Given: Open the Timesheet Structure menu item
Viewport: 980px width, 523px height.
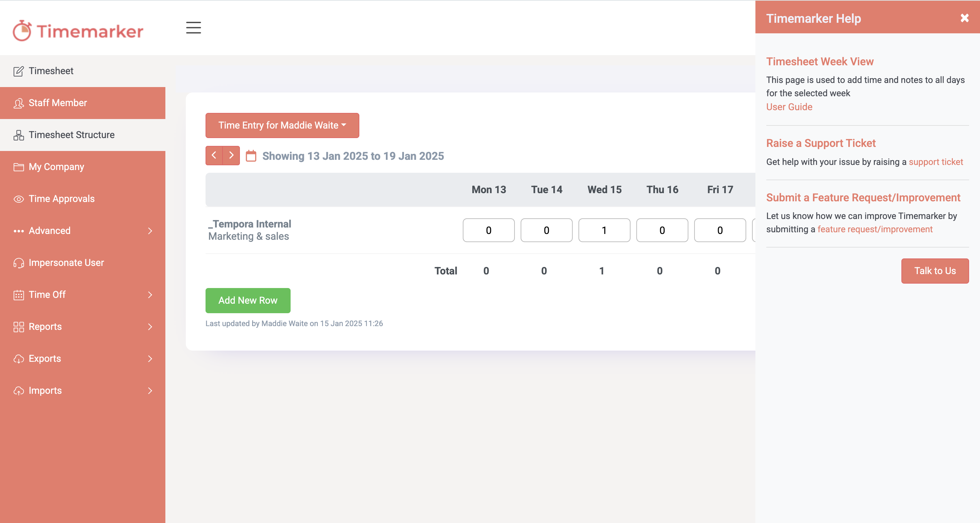Looking at the screenshot, I should pyautogui.click(x=83, y=135).
